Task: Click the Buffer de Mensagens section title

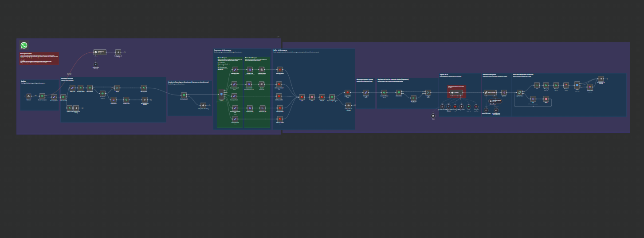Action: pos(280,50)
